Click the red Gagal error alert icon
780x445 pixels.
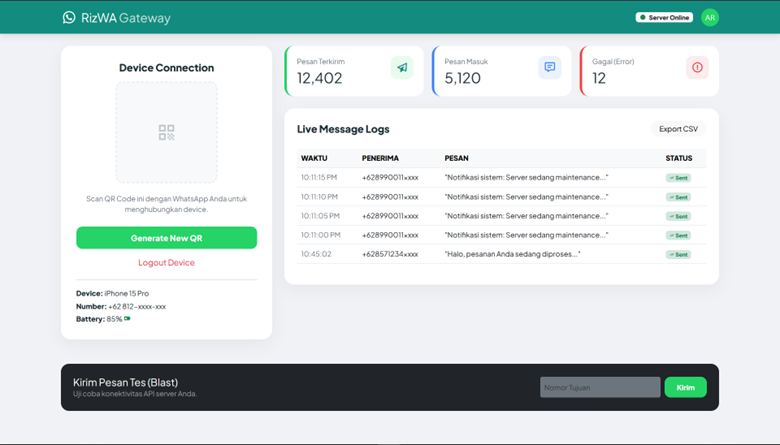click(x=697, y=67)
